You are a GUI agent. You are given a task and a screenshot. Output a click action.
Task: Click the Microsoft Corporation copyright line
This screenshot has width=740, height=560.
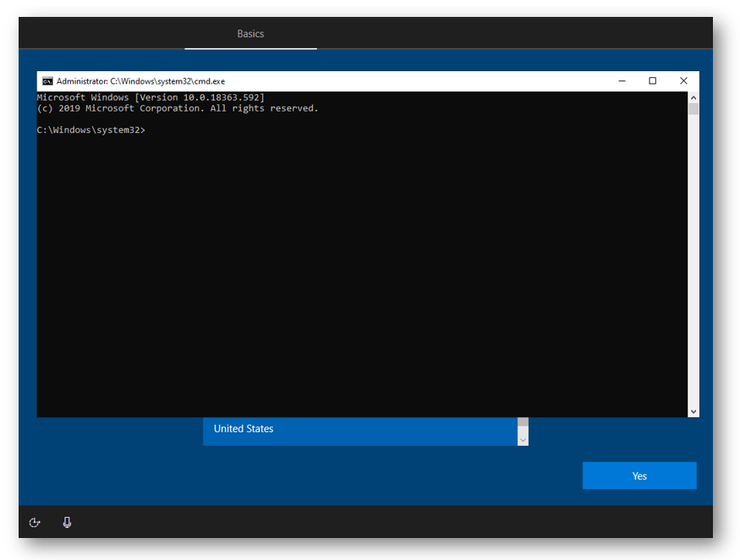[x=178, y=108]
